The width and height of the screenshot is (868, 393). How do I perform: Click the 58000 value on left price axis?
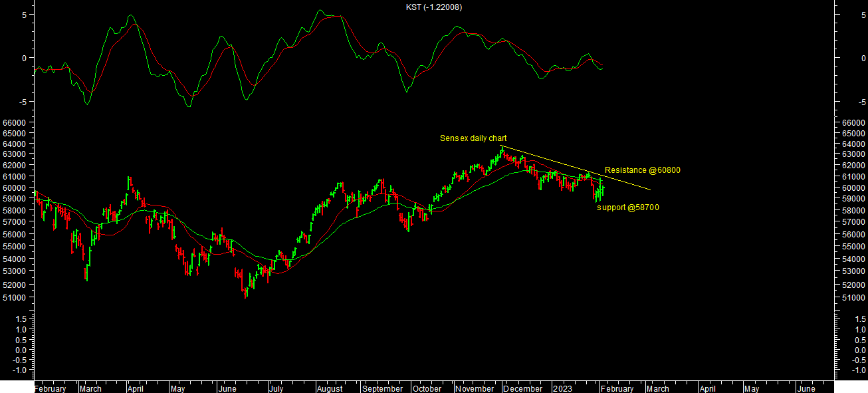(x=13, y=210)
